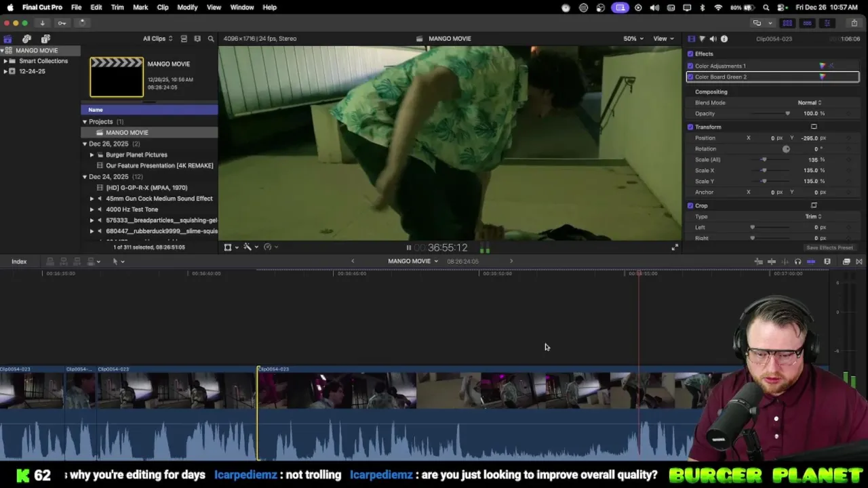The width and height of the screenshot is (868, 488).
Task: Open the Blend Mode Normal dropdown
Action: click(x=809, y=102)
